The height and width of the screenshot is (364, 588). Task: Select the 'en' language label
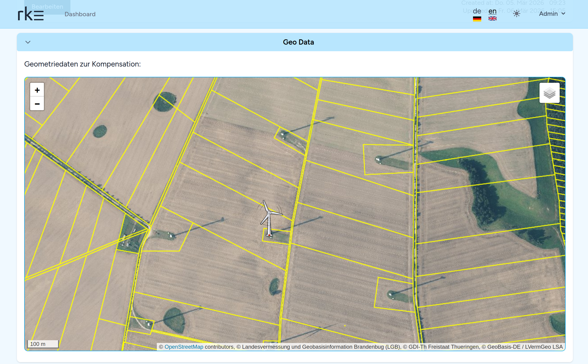coord(492,11)
